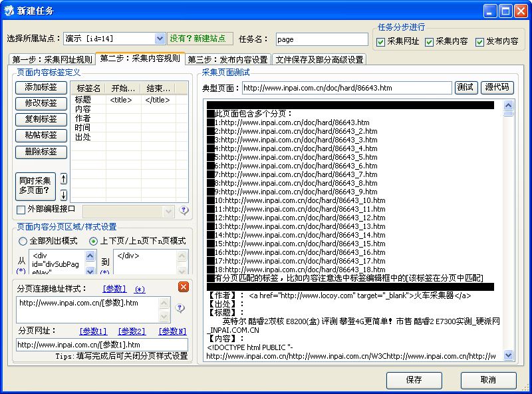Select 全部列出模式 radio option
532x394 pixels.
pyautogui.click(x=23, y=241)
